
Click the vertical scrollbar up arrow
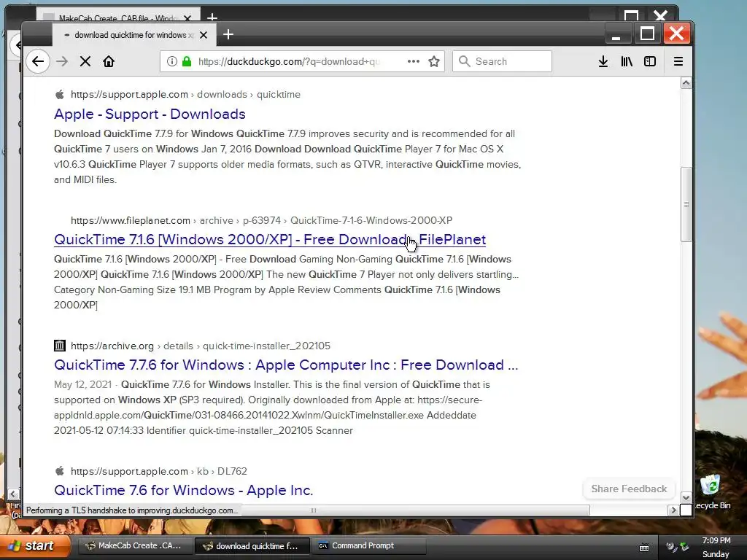pyautogui.click(x=686, y=83)
